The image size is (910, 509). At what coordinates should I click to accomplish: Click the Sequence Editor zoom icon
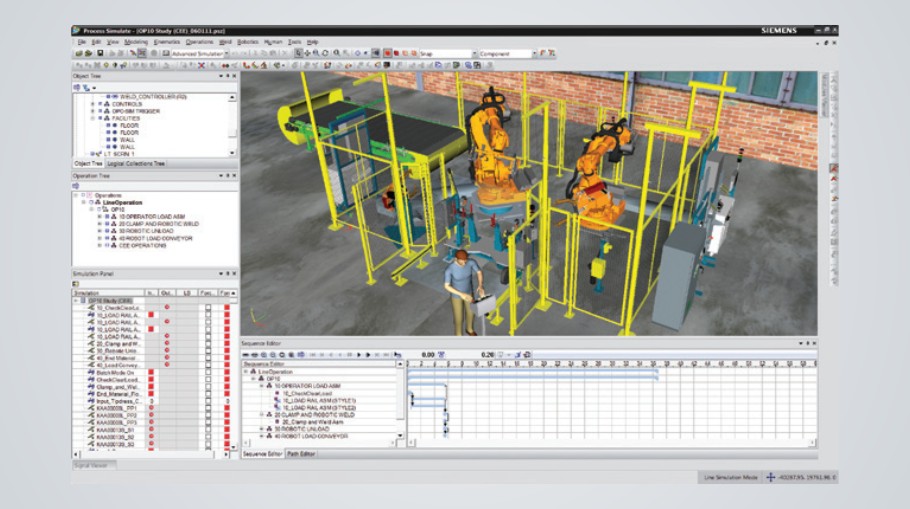click(x=263, y=354)
